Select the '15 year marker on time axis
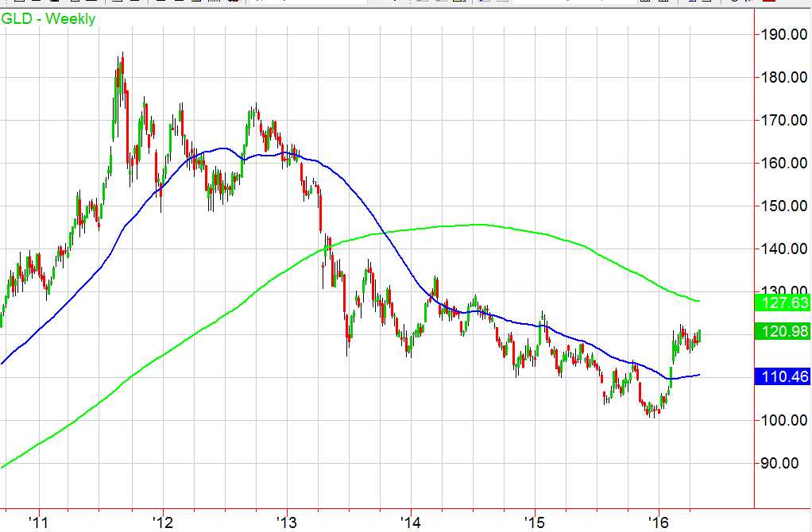The height and width of the screenshot is (532, 812). [x=534, y=522]
